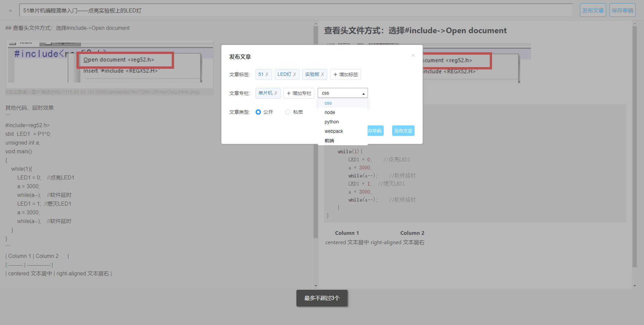The image size is (644, 325).
Task: Choose css option in dropdown list
Action: coord(343,103)
